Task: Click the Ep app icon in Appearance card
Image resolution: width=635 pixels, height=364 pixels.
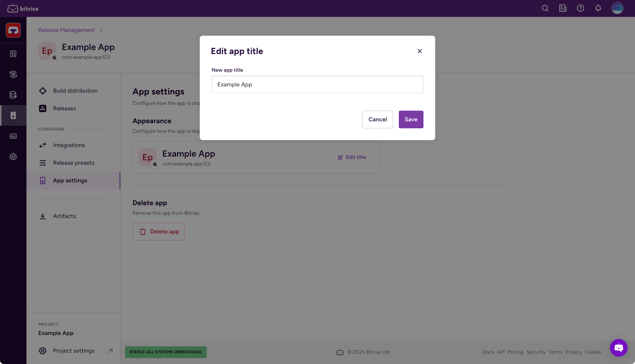Action: tap(148, 157)
